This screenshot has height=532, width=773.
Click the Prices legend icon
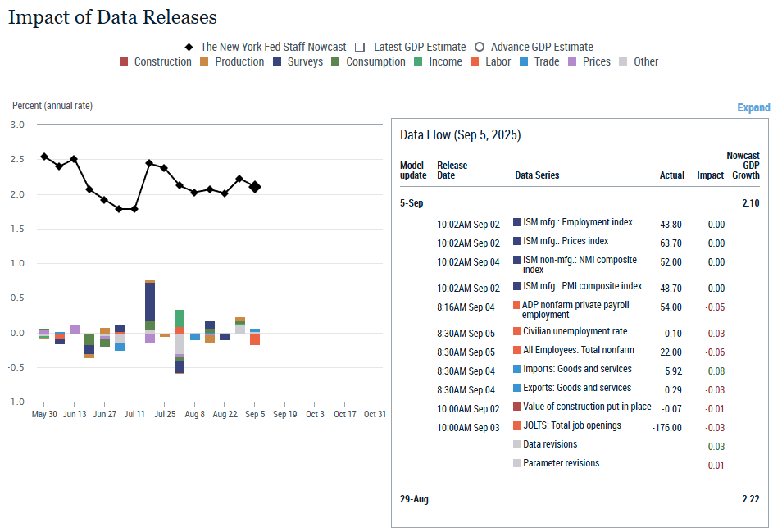tap(573, 62)
